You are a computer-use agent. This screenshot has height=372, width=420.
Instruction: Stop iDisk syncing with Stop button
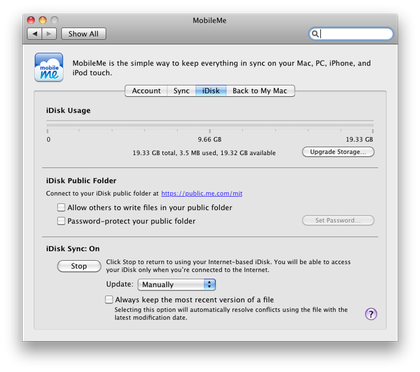pyautogui.click(x=79, y=266)
